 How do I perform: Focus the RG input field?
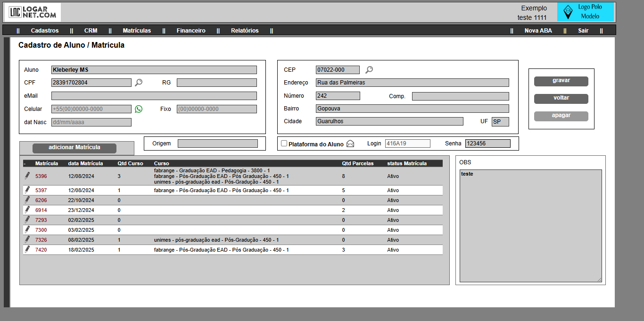pos(217,83)
